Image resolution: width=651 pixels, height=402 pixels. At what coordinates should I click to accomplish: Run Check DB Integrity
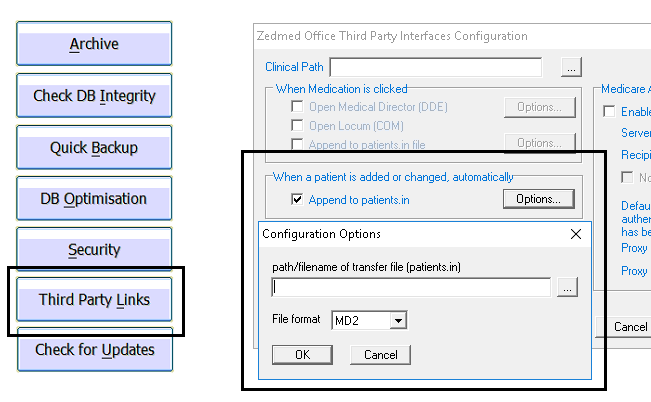(94, 96)
